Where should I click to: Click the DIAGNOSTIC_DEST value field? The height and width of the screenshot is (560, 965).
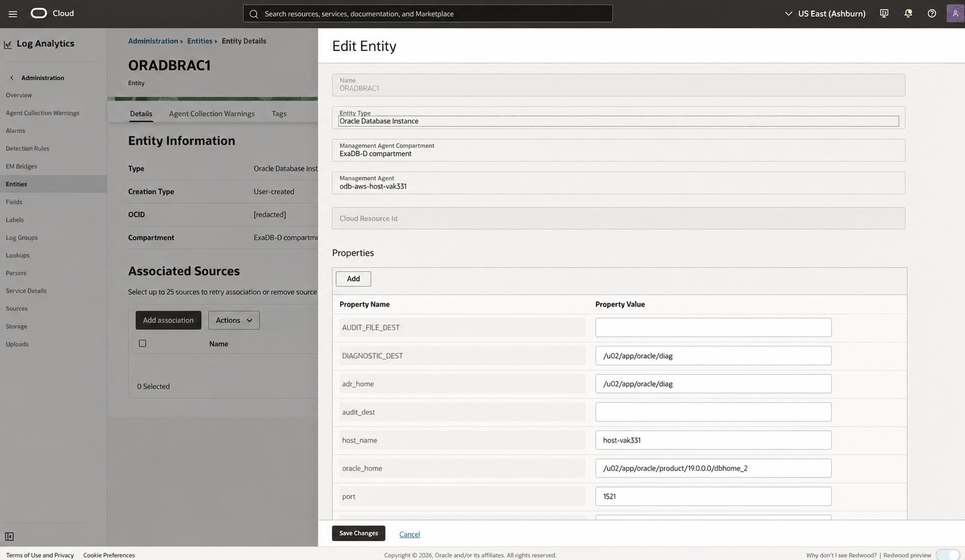[713, 356]
